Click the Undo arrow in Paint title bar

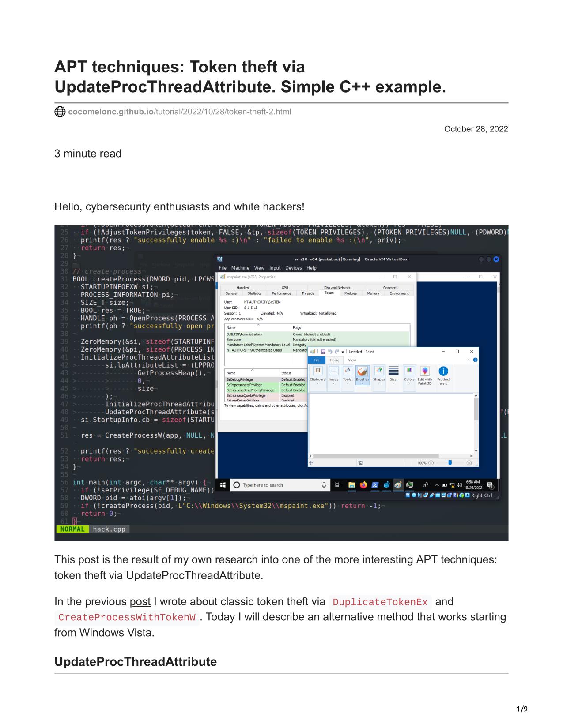pyautogui.click(x=330, y=352)
